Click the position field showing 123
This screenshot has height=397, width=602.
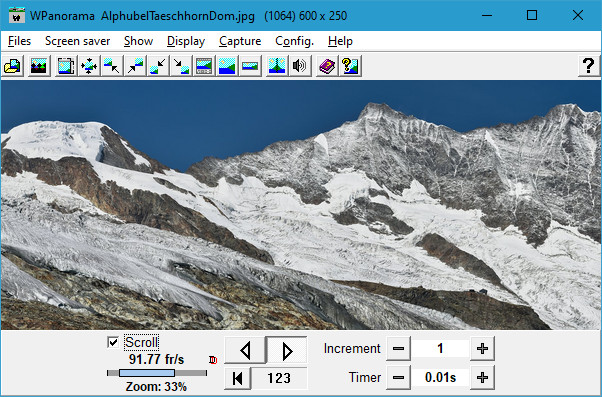pyautogui.click(x=279, y=378)
